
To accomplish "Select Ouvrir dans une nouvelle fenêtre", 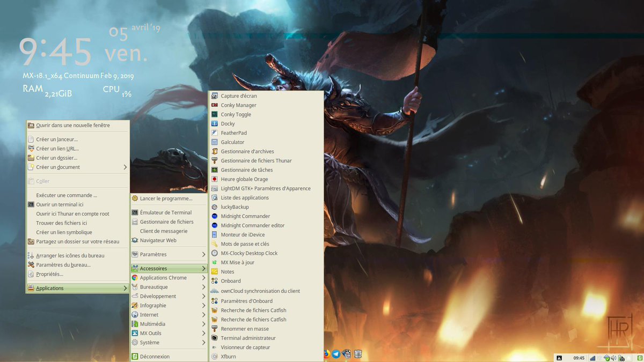I will click(78, 125).
